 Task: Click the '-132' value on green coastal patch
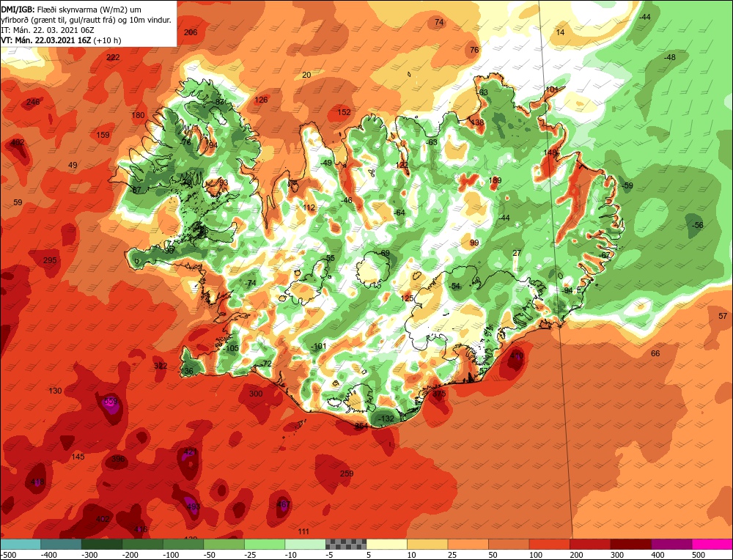(x=386, y=419)
